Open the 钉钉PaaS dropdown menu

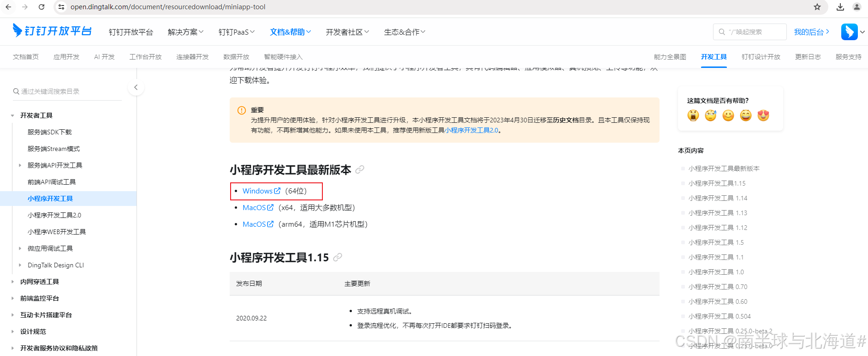(x=237, y=32)
